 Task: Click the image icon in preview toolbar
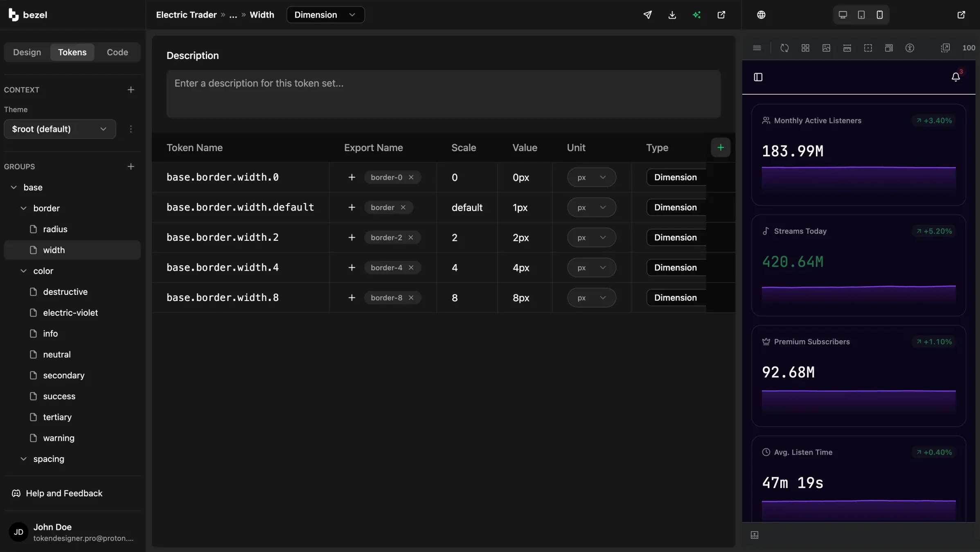[826, 48]
